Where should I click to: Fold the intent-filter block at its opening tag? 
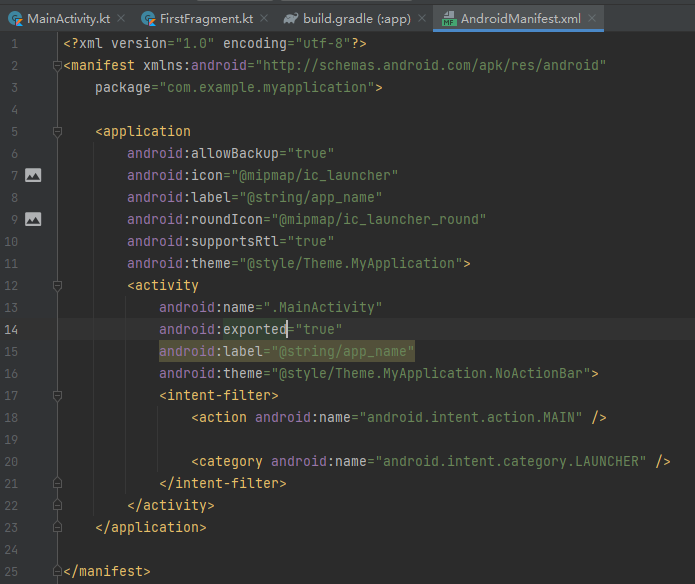coord(56,395)
